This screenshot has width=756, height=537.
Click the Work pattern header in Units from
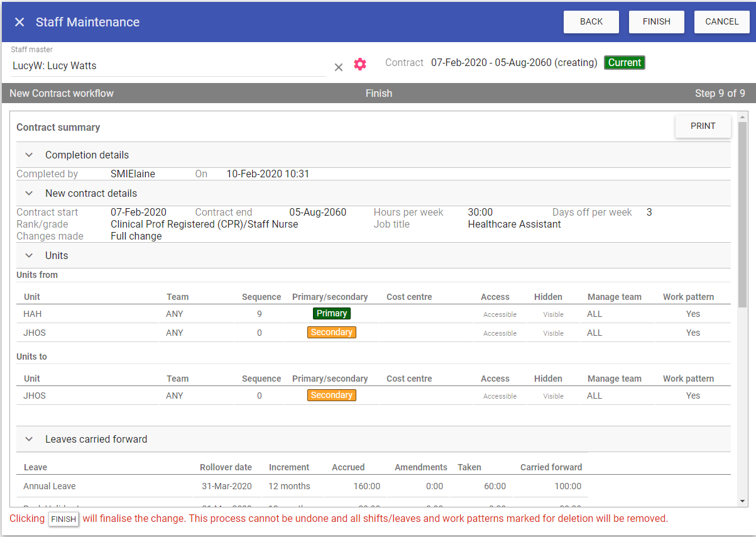(688, 297)
